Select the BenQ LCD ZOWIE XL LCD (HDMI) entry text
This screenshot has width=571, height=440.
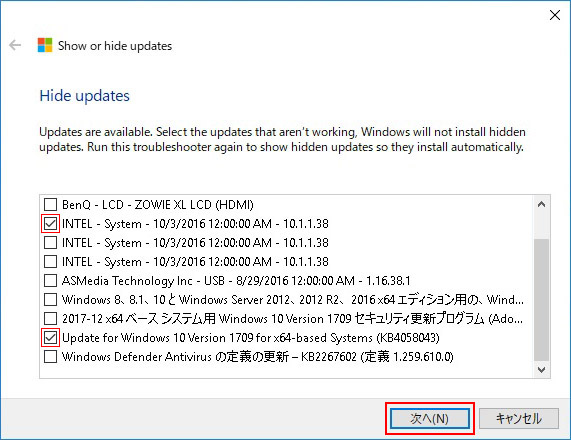[x=158, y=205]
